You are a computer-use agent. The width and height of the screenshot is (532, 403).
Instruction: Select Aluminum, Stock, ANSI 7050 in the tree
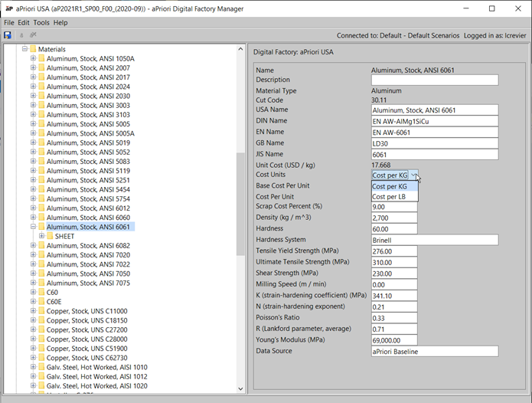(x=88, y=274)
